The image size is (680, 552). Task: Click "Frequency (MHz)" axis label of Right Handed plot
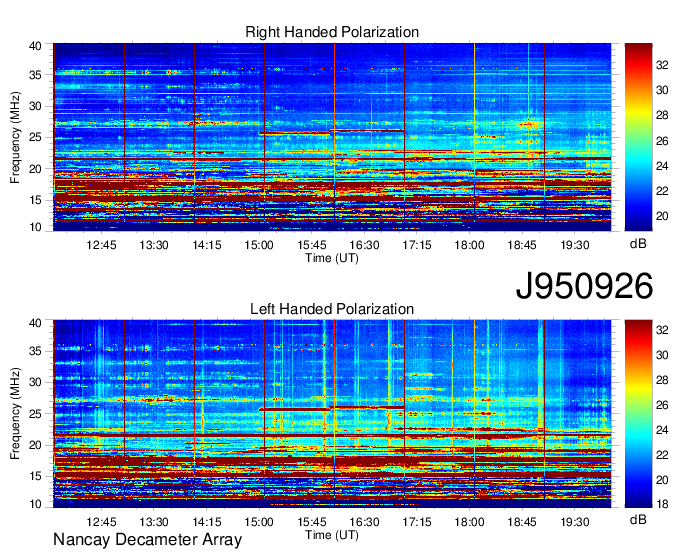(16, 137)
